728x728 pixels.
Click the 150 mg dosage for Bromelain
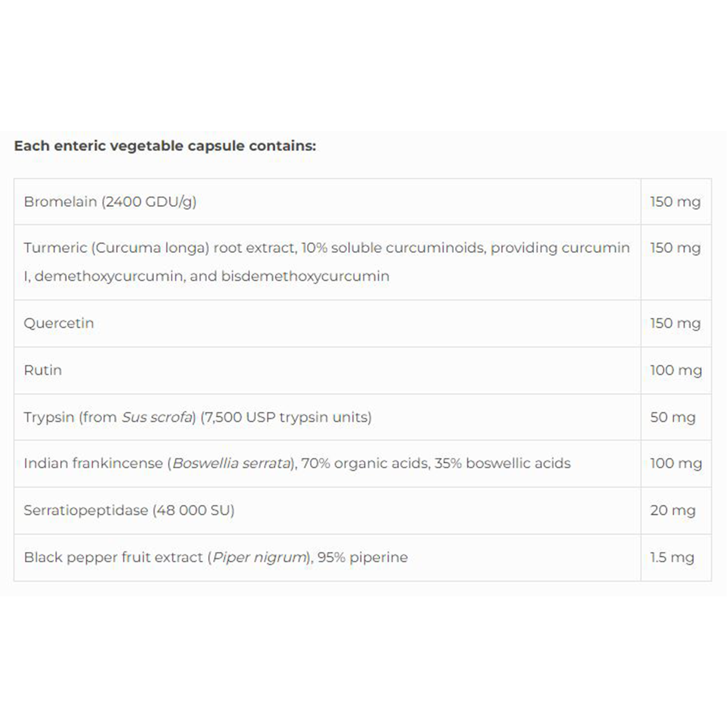675,202
